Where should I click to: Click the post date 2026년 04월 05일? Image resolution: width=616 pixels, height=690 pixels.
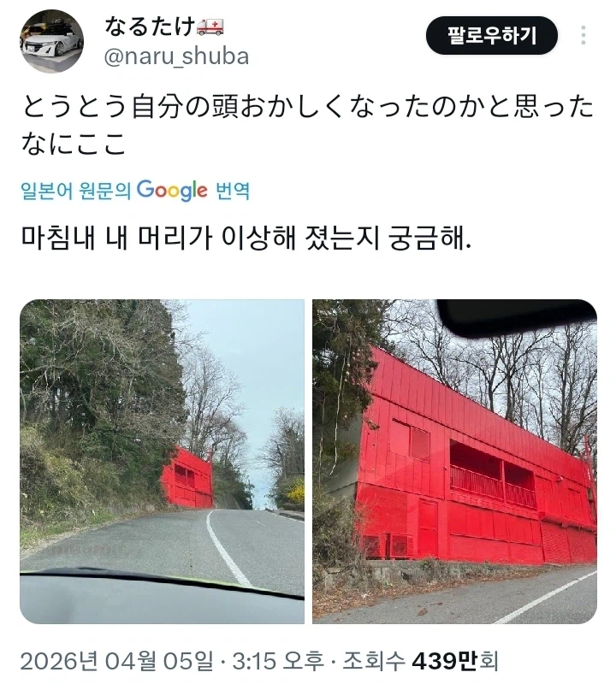tap(116, 661)
